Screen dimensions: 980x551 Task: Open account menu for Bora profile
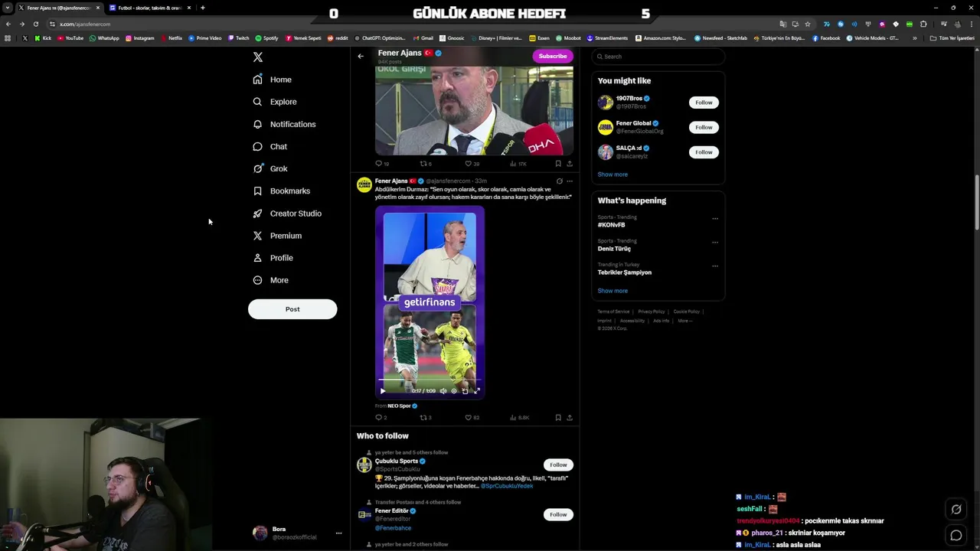click(338, 533)
